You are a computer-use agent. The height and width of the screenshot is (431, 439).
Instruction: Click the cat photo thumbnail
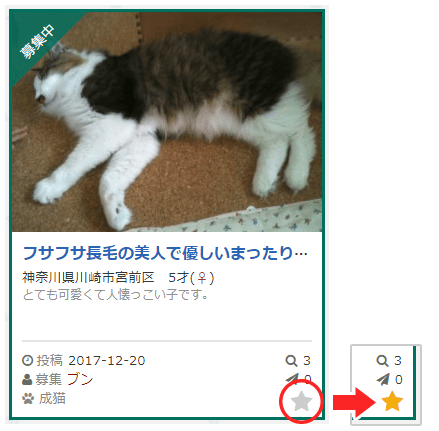[x=167, y=122]
